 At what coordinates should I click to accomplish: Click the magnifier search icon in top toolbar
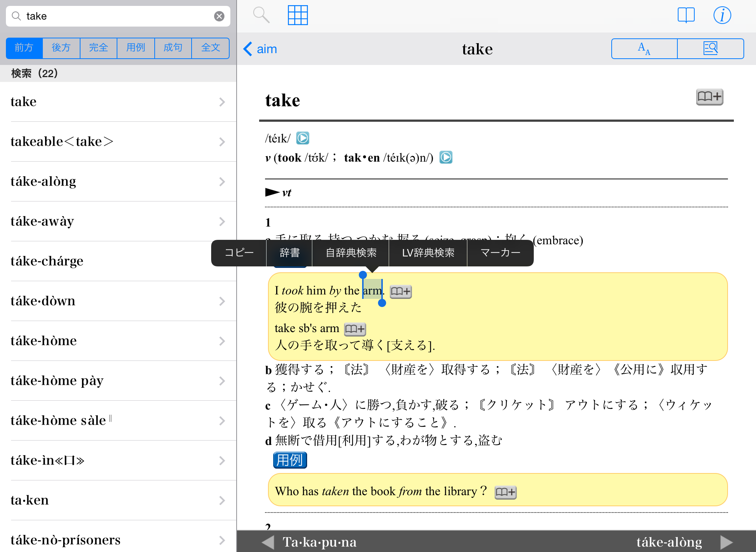(261, 15)
